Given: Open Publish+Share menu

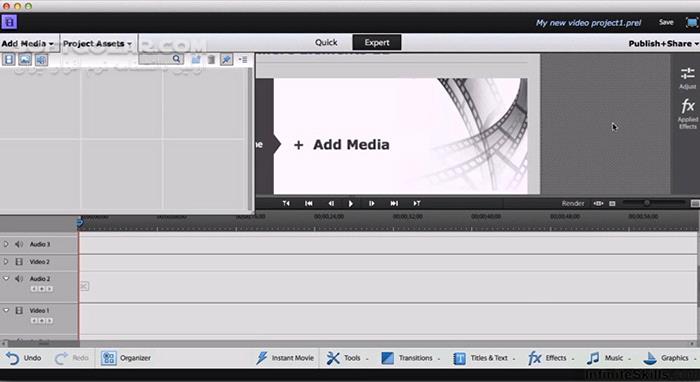Looking at the screenshot, I should 663,43.
